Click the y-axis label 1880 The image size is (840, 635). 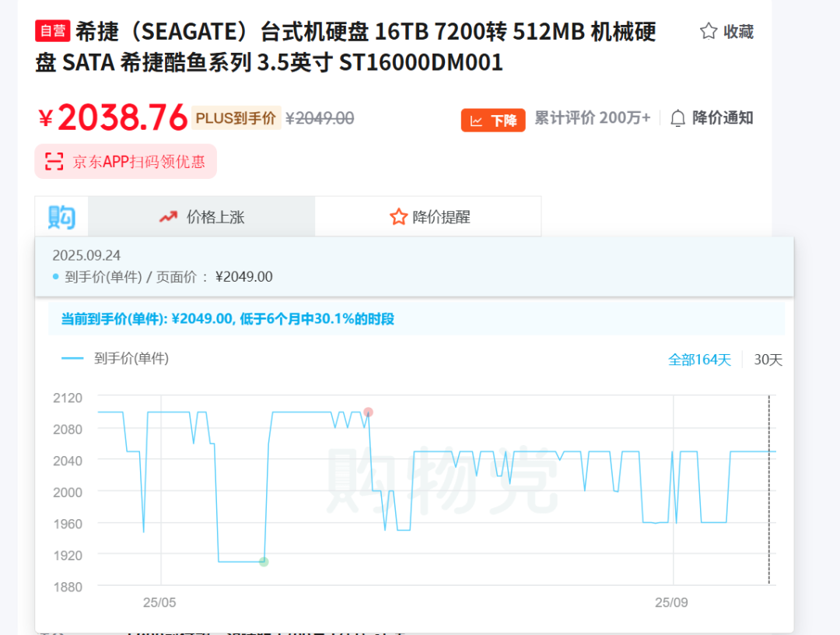coord(68,587)
